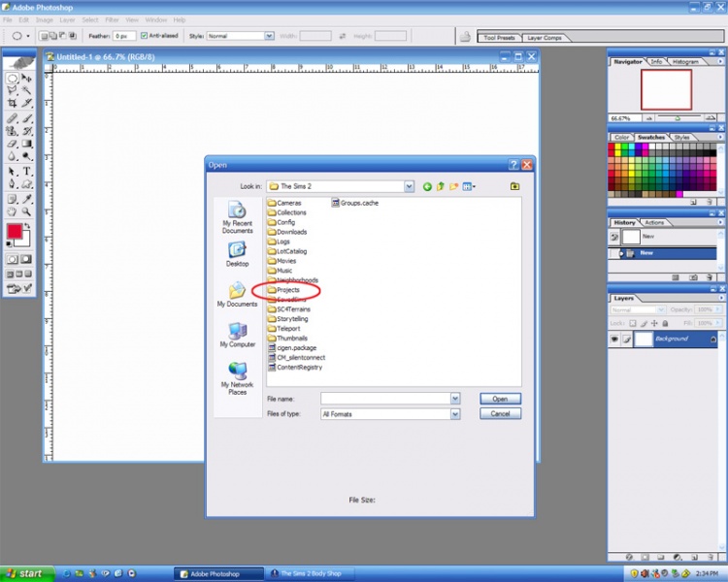The height and width of the screenshot is (582, 728).
Task: Select the Path Selection tool
Action: click(12, 172)
